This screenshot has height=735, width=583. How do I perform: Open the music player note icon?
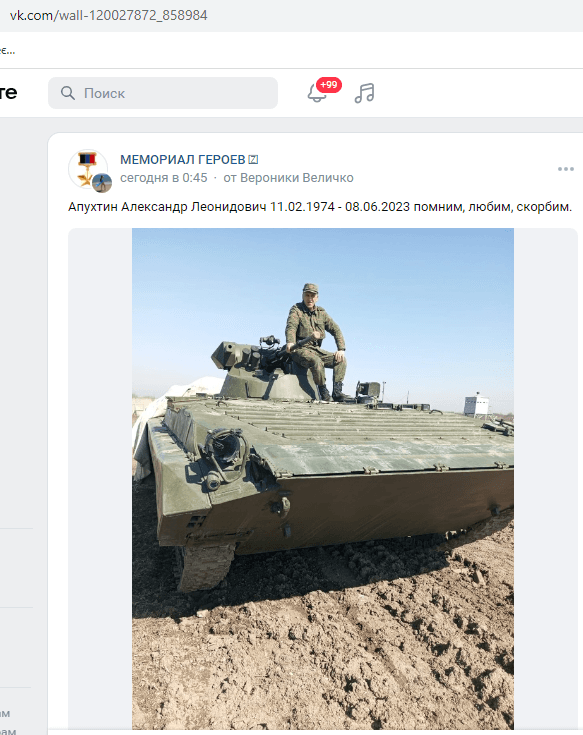point(365,93)
